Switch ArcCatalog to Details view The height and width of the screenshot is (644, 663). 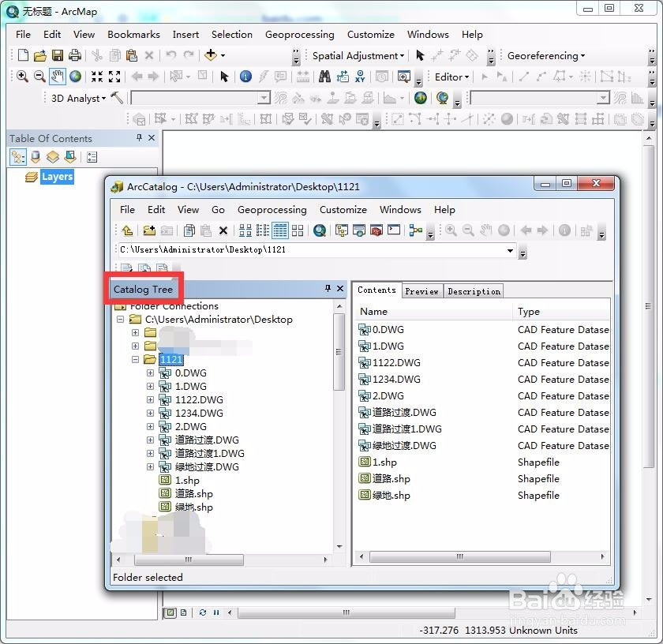tap(280, 230)
